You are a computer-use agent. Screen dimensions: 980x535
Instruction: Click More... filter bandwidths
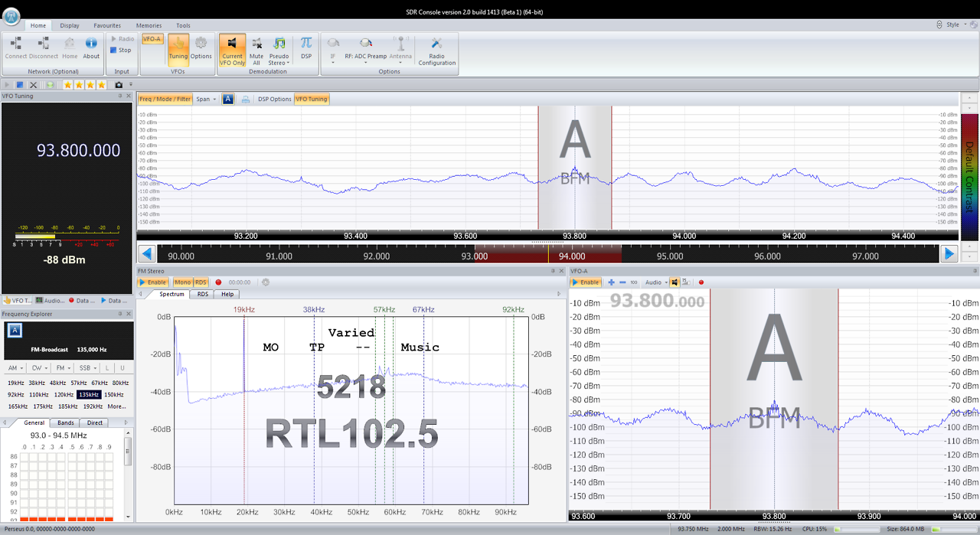116,406
